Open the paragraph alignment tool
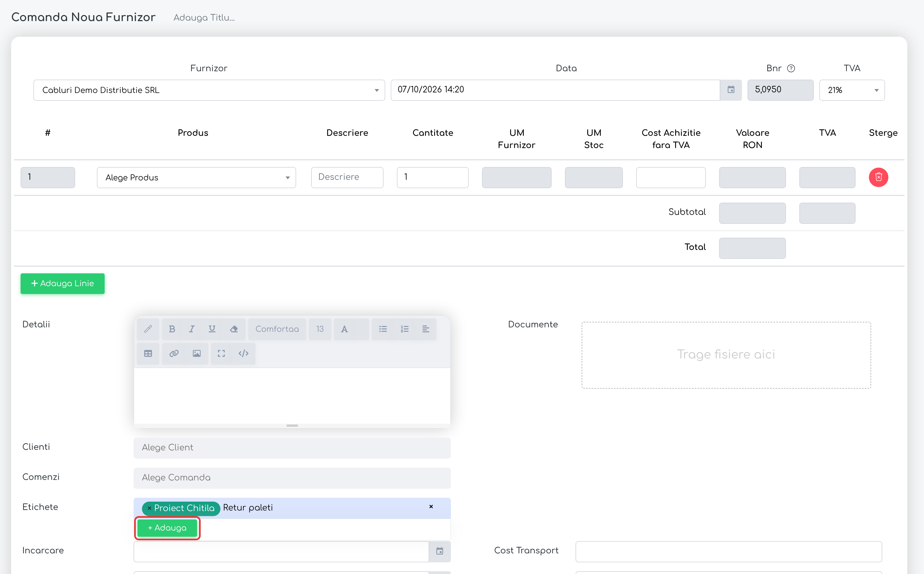924x574 pixels. coord(426,329)
